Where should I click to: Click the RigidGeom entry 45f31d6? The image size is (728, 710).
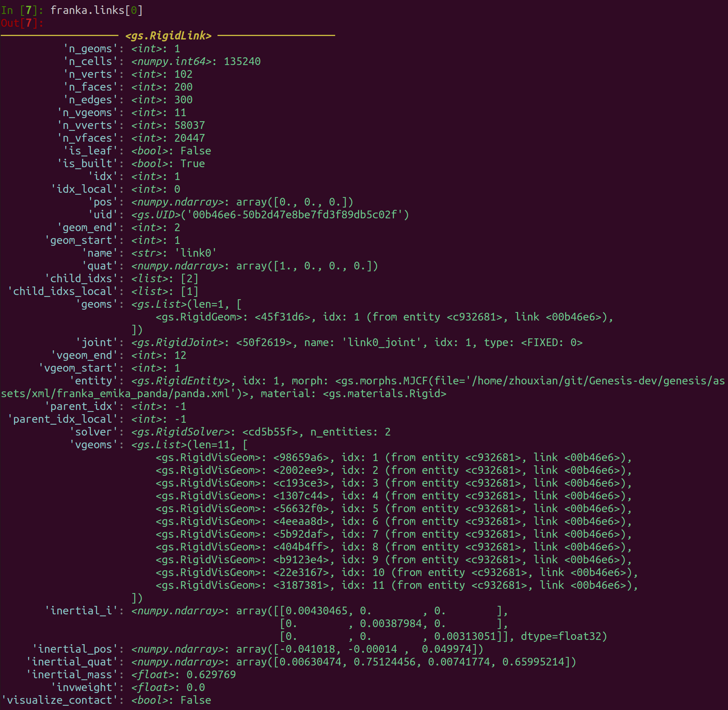[x=385, y=317]
